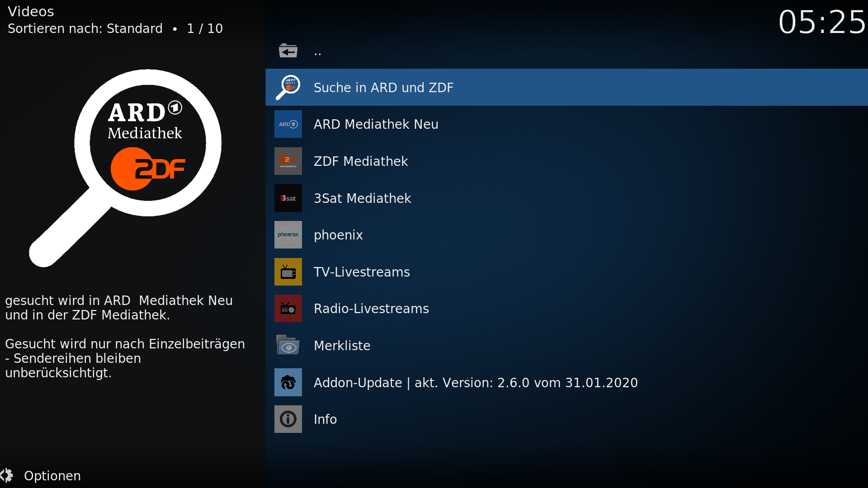Viewport: 868px width, 488px height.
Task: Click the Addon-Update icon
Action: (x=288, y=382)
